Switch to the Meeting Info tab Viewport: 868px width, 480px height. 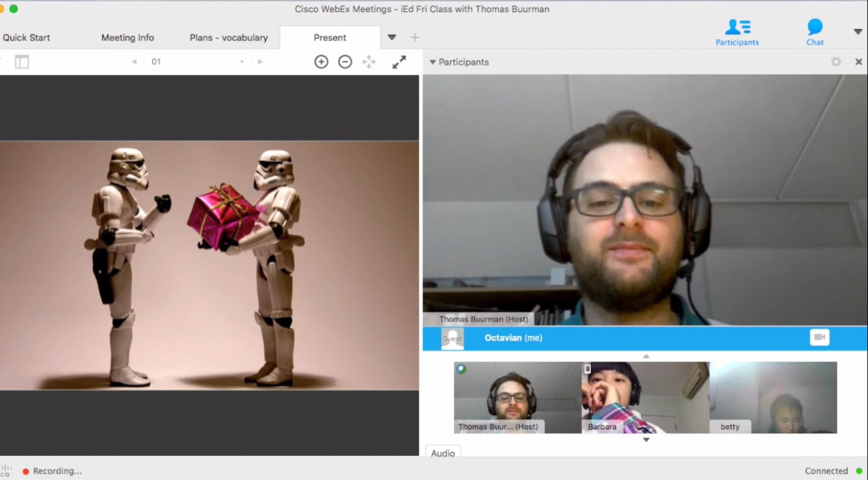pyautogui.click(x=128, y=37)
